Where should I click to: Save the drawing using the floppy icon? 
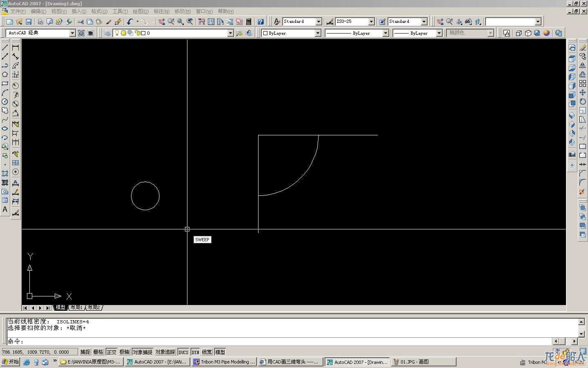click(x=29, y=22)
